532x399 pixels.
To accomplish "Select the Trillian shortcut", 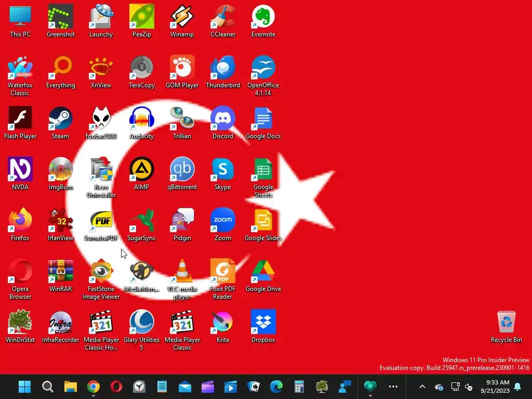I will (182, 123).
